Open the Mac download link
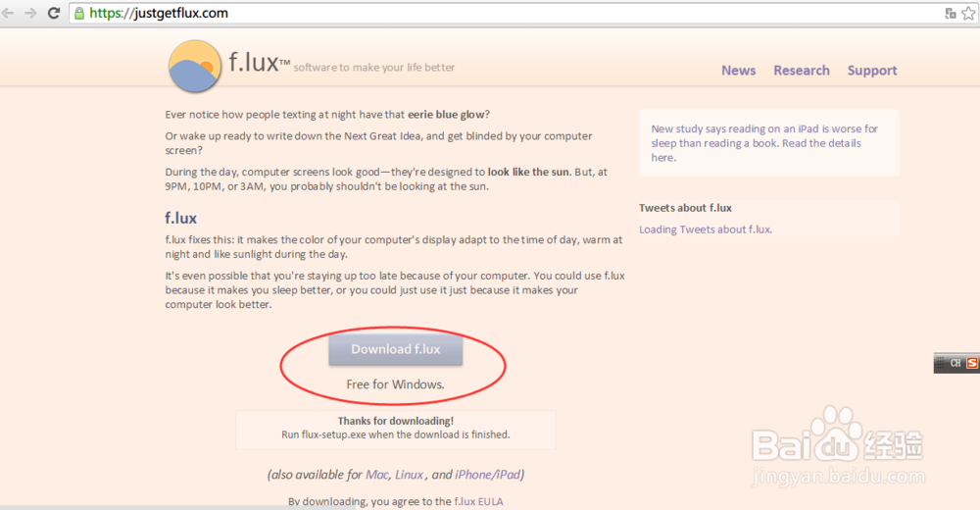 [377, 475]
